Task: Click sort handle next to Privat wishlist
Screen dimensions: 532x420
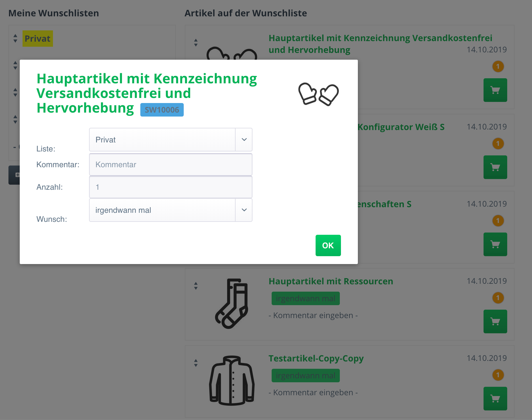Action: tap(15, 39)
